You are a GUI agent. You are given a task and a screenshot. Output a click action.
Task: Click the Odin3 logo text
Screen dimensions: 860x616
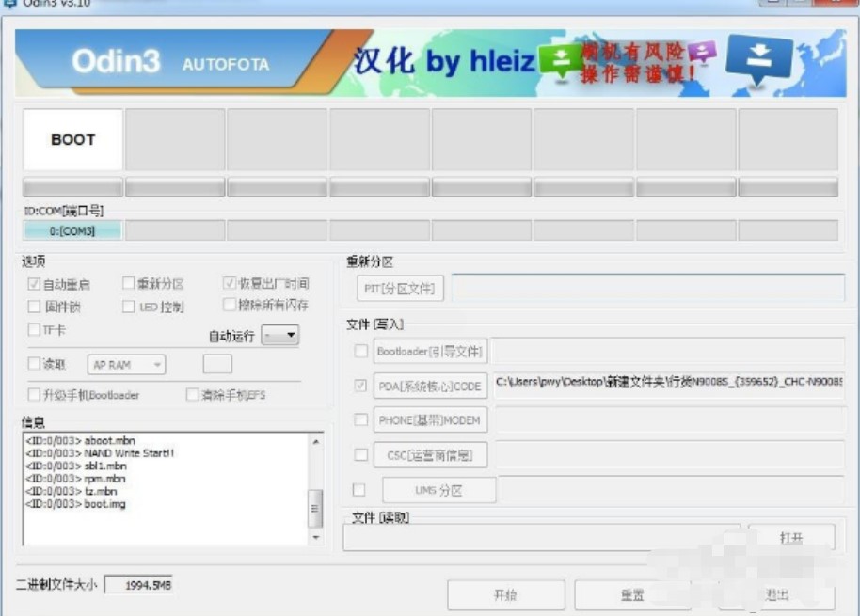(116, 61)
